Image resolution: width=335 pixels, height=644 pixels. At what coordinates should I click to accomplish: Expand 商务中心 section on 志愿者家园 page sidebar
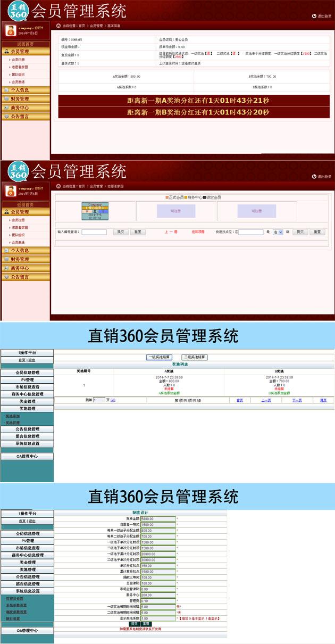point(26,268)
